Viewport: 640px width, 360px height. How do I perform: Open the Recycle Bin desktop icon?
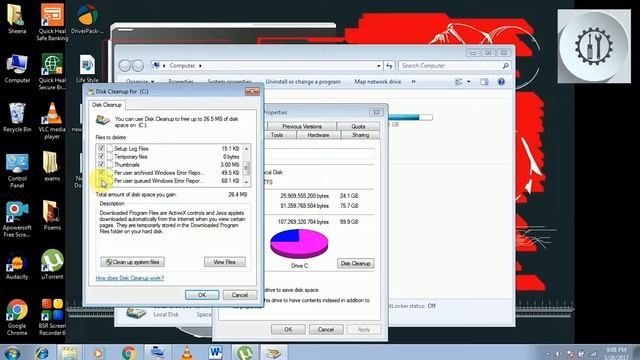(x=17, y=118)
